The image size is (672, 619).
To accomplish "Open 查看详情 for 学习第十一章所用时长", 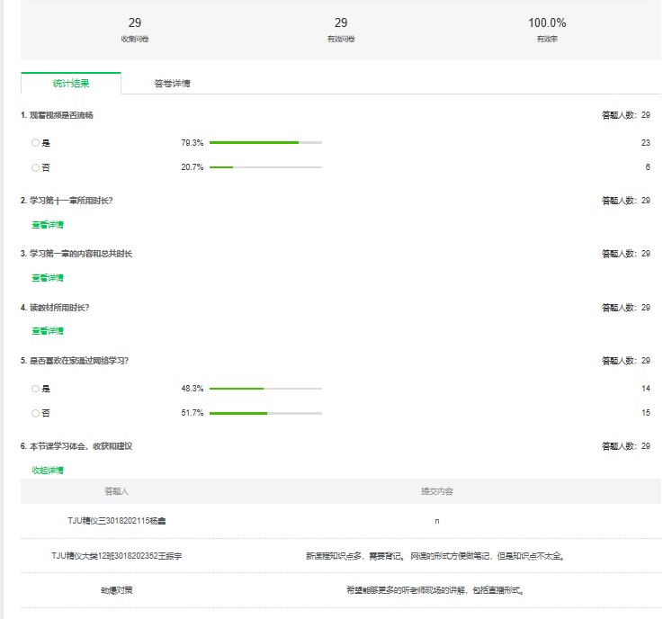I will click(48, 225).
